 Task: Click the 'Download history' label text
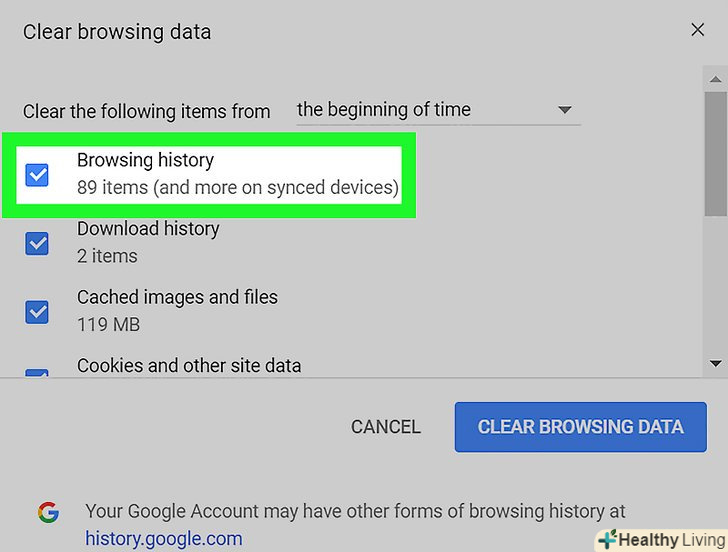click(148, 229)
